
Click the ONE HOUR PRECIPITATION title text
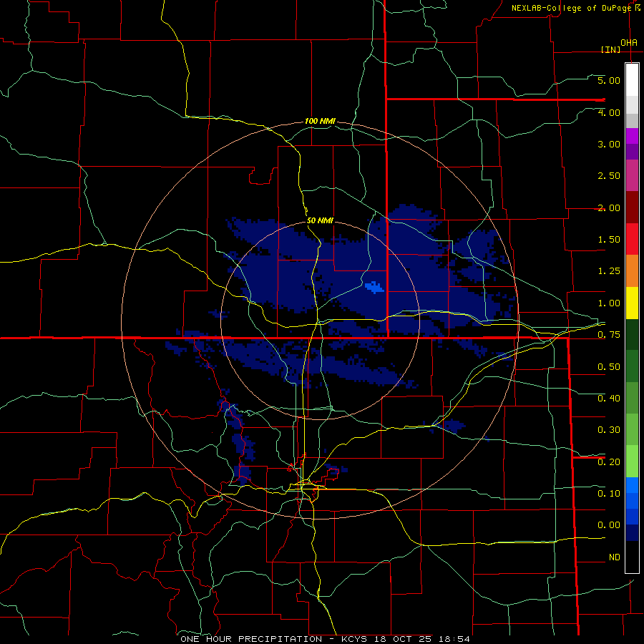pyautogui.click(x=251, y=639)
